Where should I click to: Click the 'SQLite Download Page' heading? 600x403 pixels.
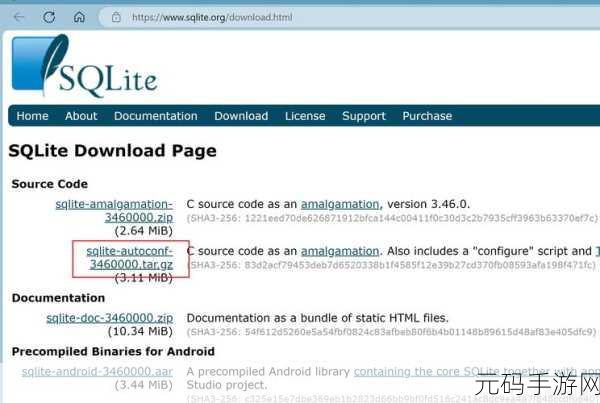tap(112, 151)
